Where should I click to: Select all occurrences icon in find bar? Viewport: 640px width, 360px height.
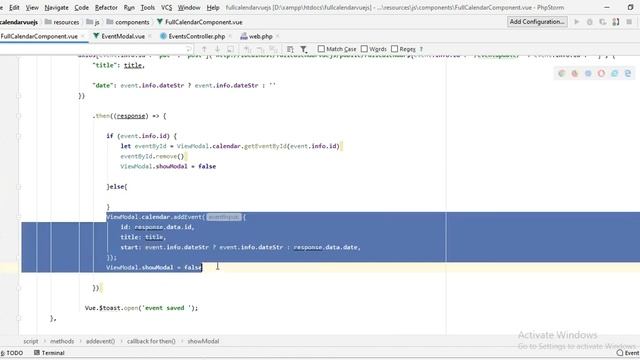click(x=273, y=49)
